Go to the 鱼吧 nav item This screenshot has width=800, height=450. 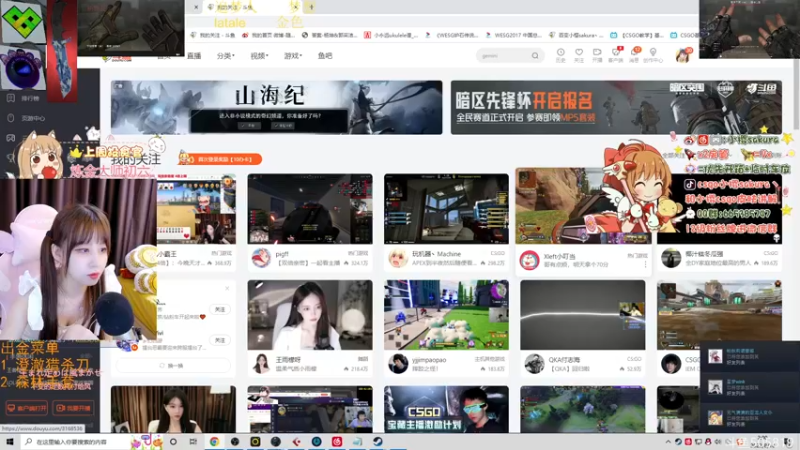coord(325,56)
